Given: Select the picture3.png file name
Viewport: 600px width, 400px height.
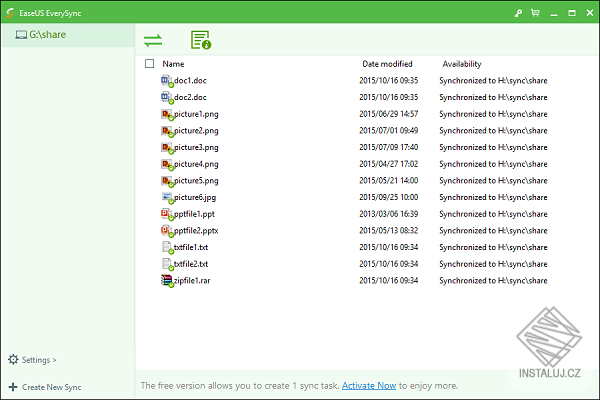Looking at the screenshot, I should [x=196, y=148].
